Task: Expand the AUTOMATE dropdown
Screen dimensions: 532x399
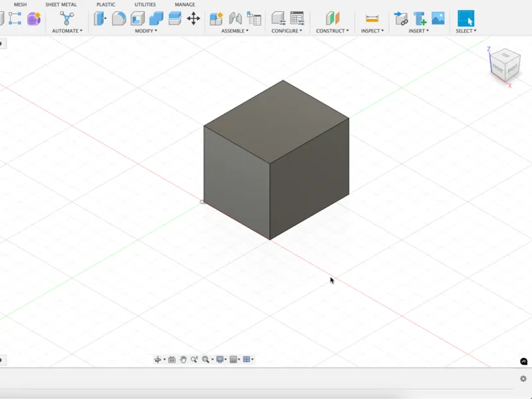Action: tap(67, 31)
